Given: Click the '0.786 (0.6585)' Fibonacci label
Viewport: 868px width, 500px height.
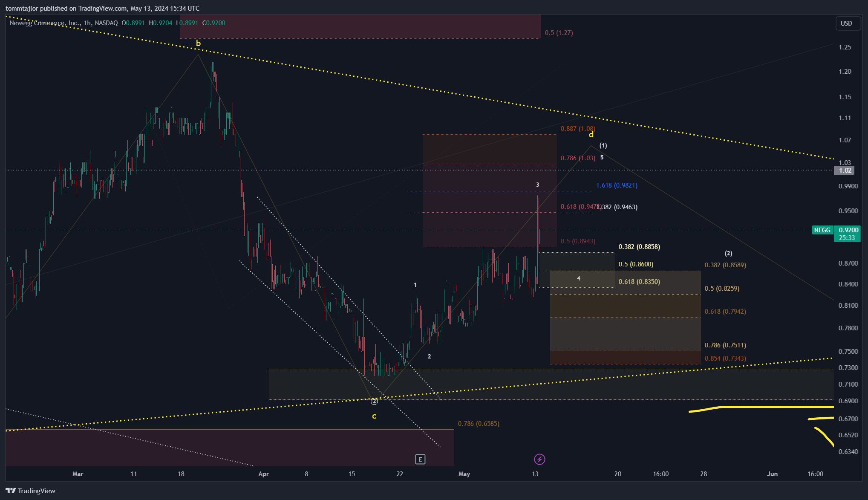Looking at the screenshot, I should [479, 424].
